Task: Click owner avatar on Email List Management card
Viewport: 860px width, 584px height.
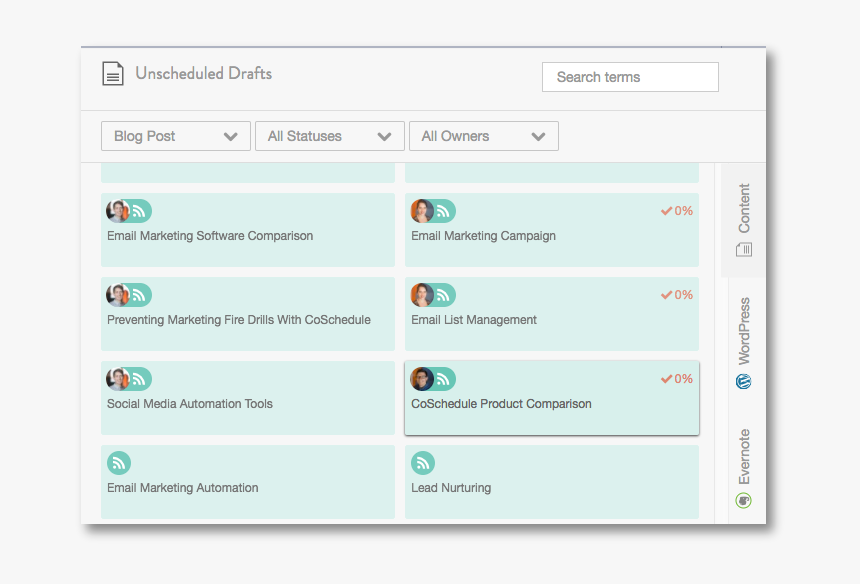Action: coord(422,295)
